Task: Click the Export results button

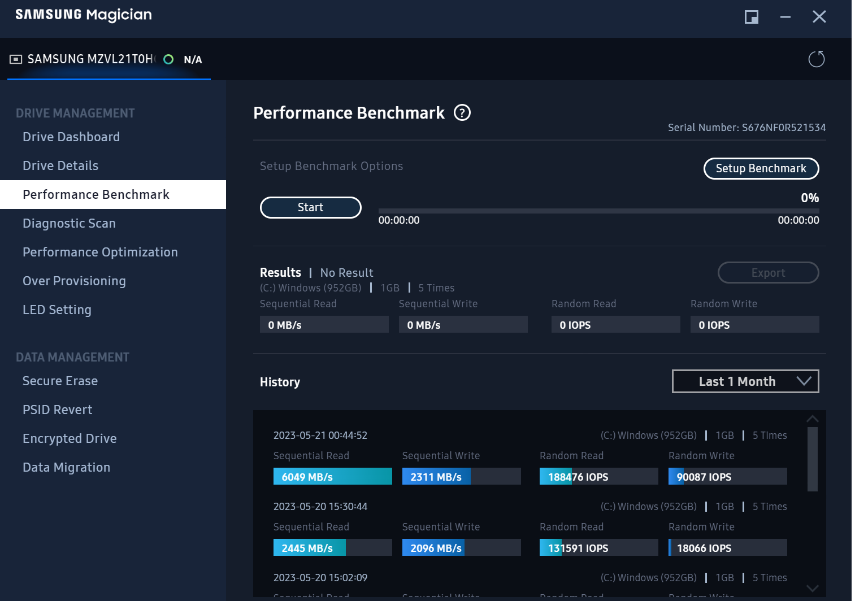Action: [x=768, y=273]
